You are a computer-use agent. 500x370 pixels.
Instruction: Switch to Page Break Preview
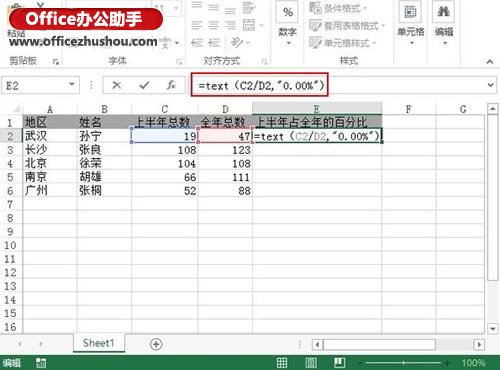340,363
